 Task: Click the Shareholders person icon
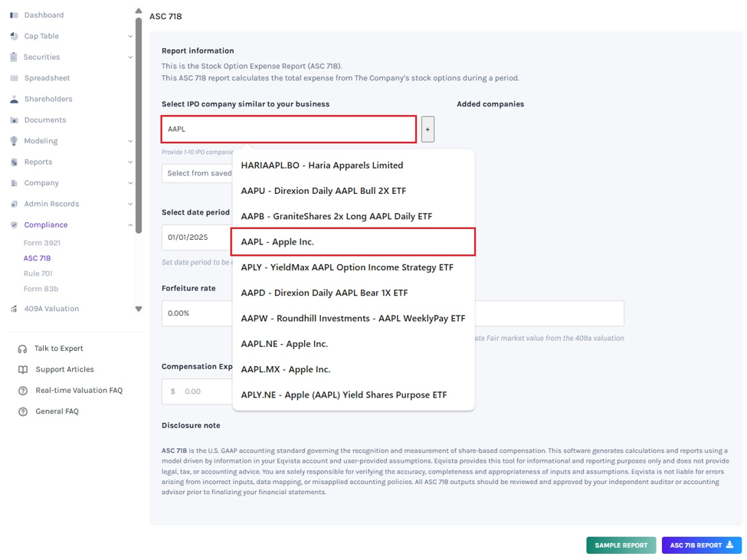[14, 99]
